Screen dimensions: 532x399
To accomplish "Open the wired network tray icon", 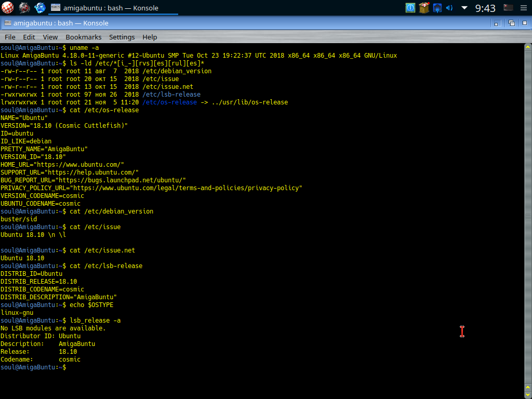I will tap(437, 7).
